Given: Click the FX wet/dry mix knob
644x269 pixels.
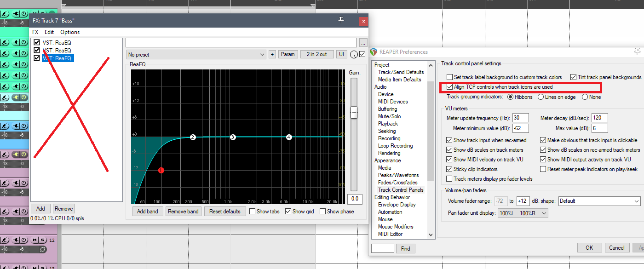Looking at the screenshot, I should pyautogui.click(x=353, y=55).
